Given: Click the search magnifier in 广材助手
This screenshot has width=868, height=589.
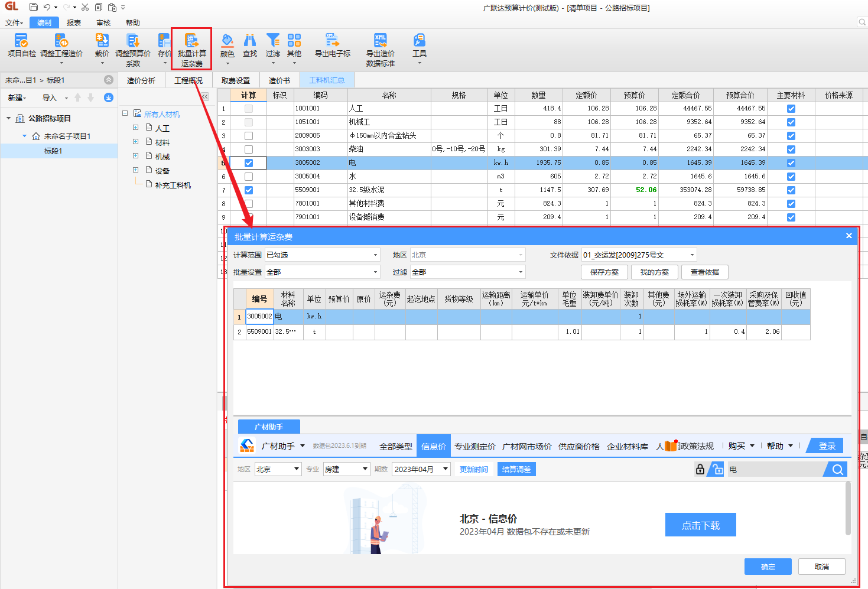Looking at the screenshot, I should 838,470.
